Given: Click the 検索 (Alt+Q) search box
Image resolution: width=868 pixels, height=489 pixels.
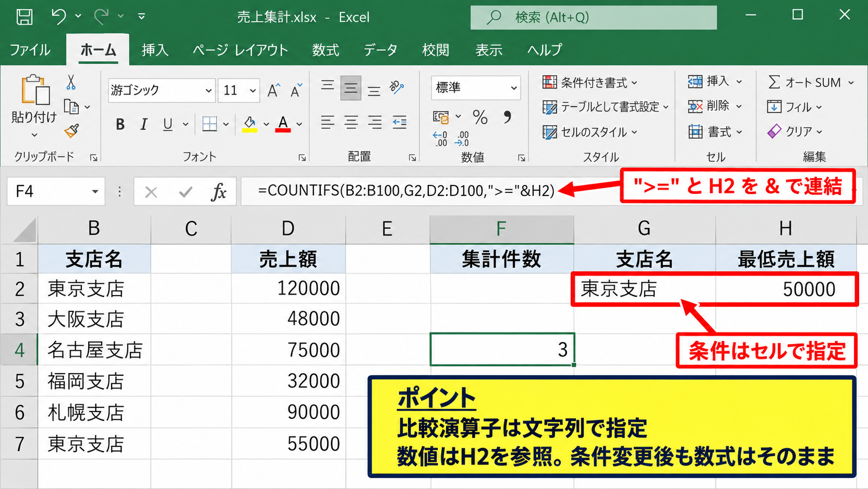Looking at the screenshot, I should (x=593, y=18).
